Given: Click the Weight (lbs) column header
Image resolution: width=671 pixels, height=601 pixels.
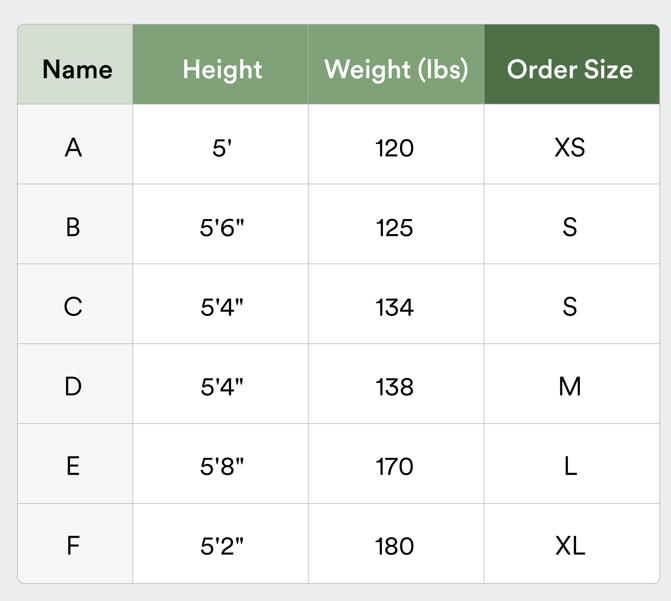Looking at the screenshot, I should (x=396, y=69).
